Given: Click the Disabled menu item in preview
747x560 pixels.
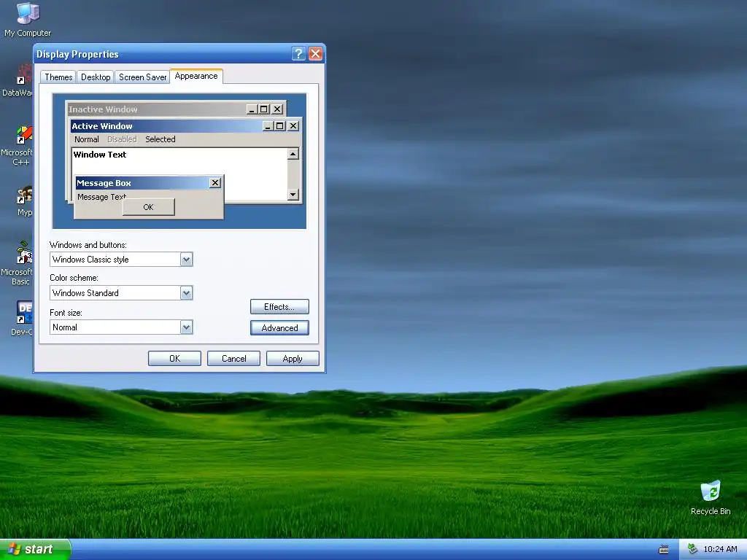Looking at the screenshot, I should click(x=122, y=139).
